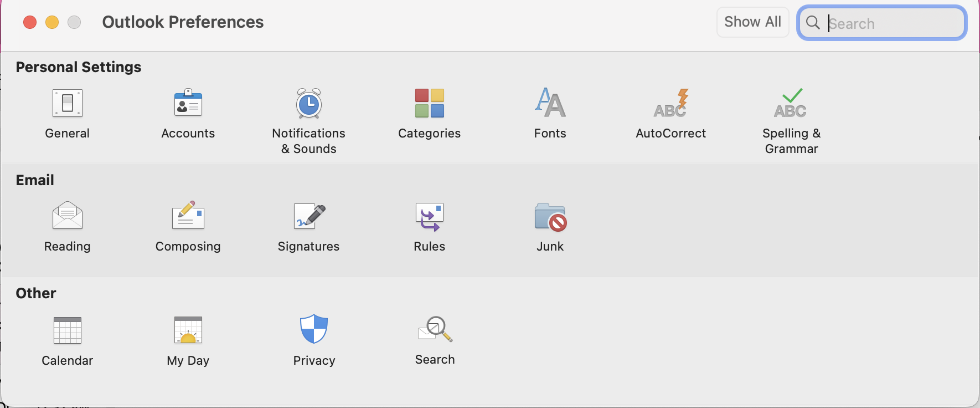Open General preferences
980x408 pixels.
click(x=67, y=104)
